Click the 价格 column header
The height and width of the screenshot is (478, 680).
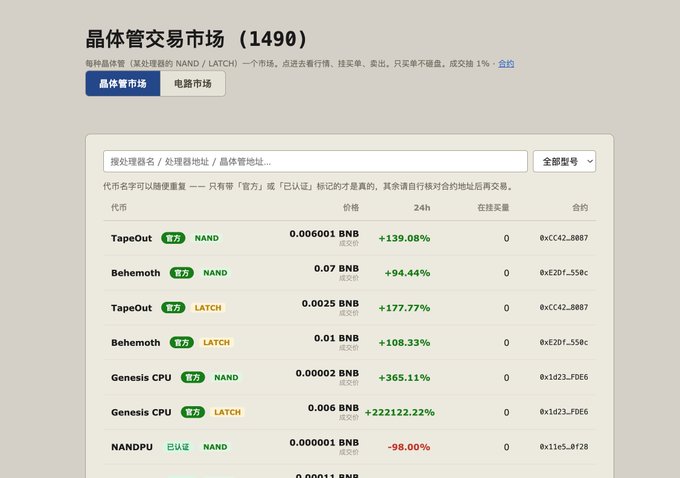click(351, 207)
